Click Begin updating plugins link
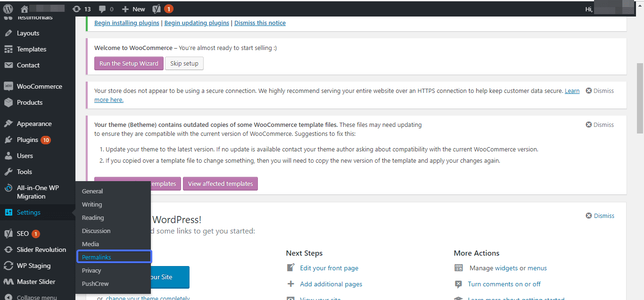Image resolution: width=644 pixels, height=300 pixels. click(x=197, y=23)
